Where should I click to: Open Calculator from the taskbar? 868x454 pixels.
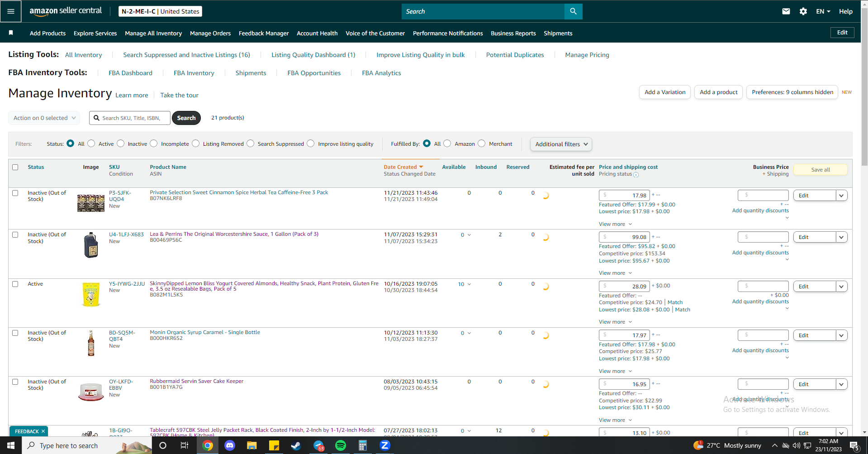click(x=363, y=445)
